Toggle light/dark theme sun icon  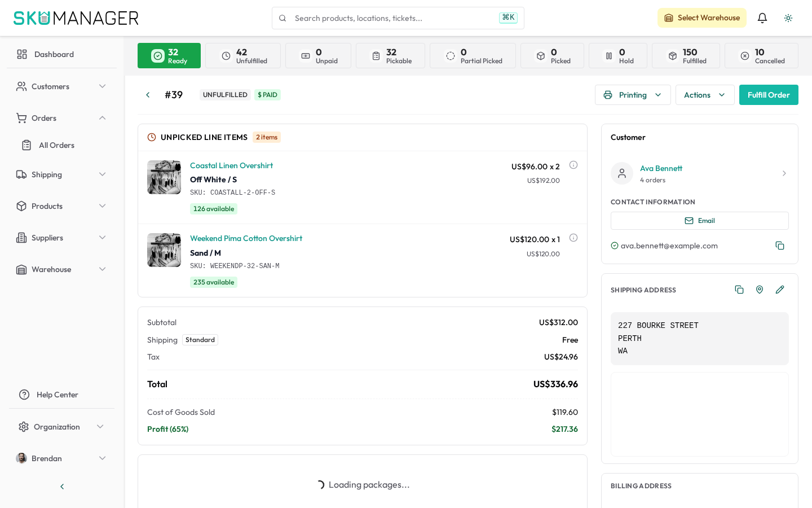[x=788, y=18]
